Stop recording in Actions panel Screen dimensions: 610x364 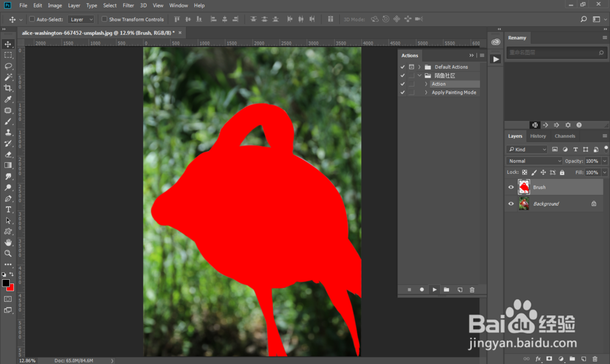[409, 290]
